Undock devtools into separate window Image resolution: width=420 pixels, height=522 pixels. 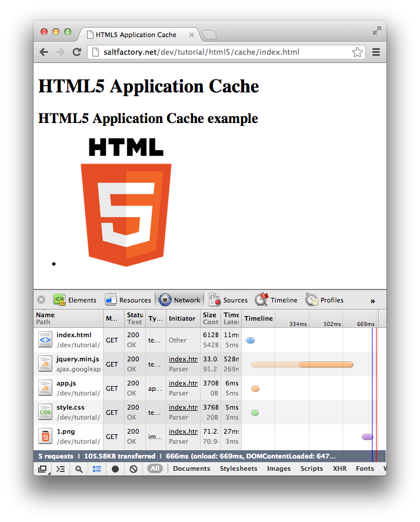tap(42, 468)
